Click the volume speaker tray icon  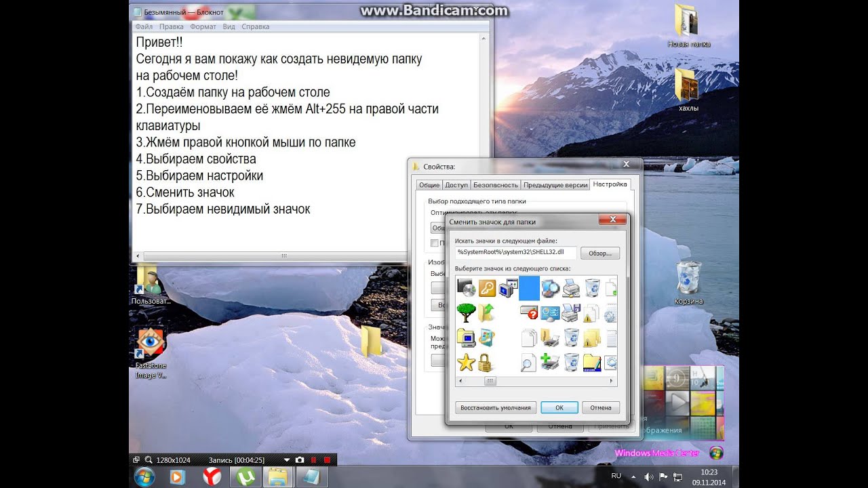point(648,477)
